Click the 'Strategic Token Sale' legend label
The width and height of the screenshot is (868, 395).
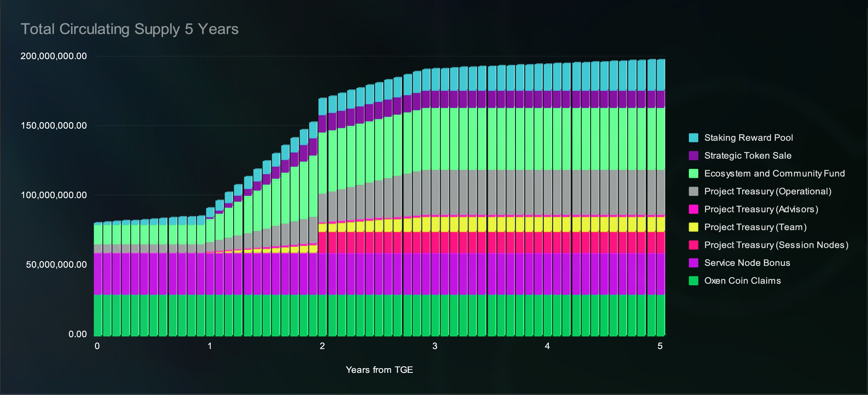[x=748, y=156]
